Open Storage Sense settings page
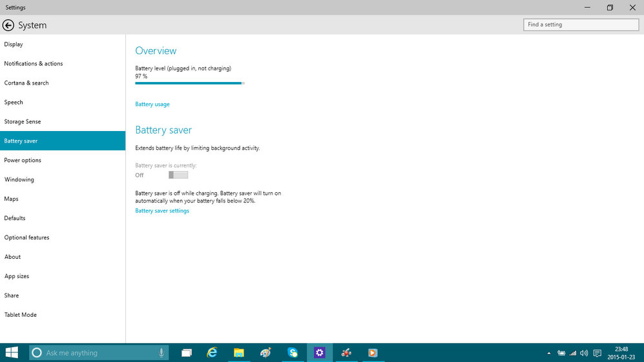644x362 pixels. point(23,121)
